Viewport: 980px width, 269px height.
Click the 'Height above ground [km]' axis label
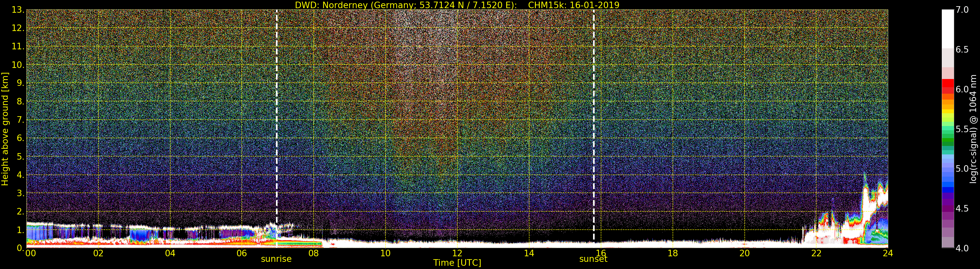tap(5, 129)
